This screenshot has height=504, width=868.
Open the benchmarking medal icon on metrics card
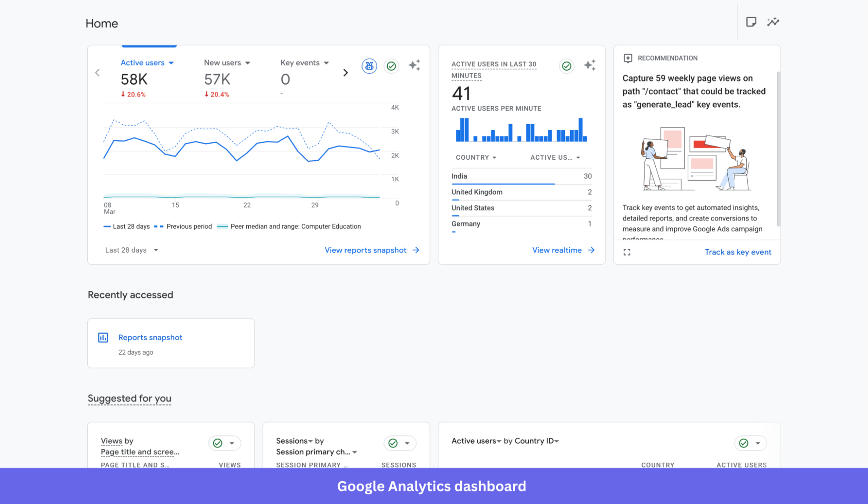click(369, 66)
